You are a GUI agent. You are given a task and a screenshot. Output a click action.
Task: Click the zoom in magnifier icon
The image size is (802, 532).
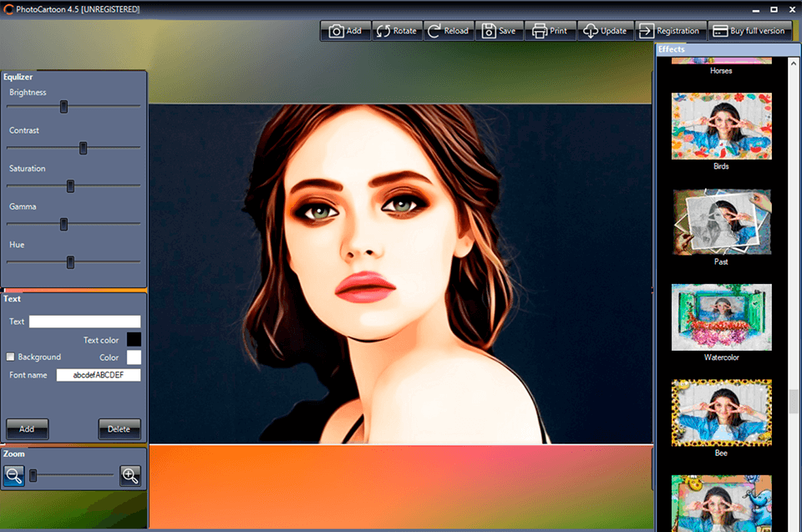[129, 476]
